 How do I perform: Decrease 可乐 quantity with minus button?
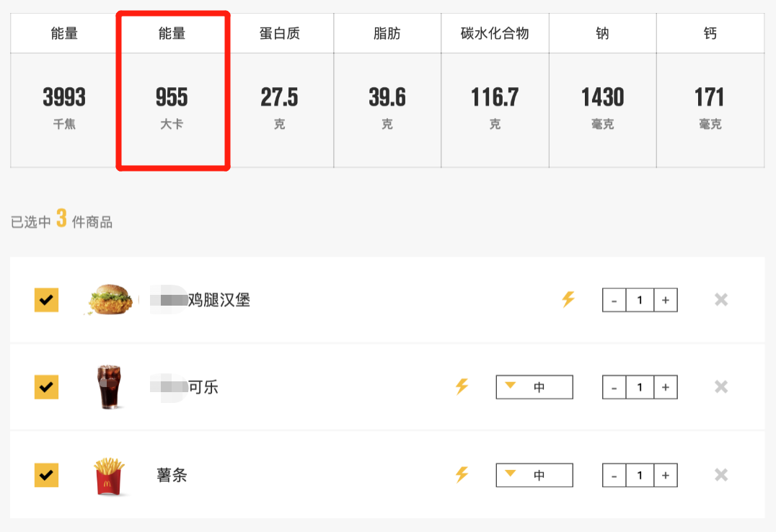(614, 387)
